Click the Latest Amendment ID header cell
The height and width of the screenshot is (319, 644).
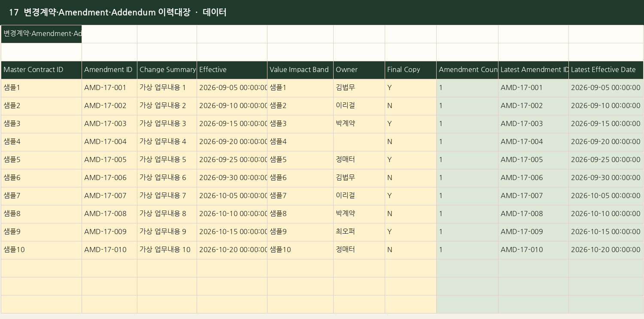pos(534,70)
